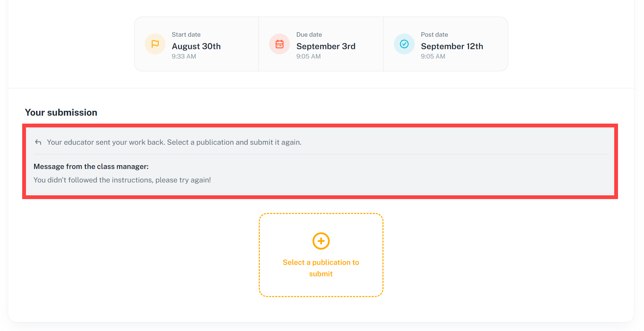Viewport: 644px width, 331px height.
Task: Click the September 12th post date
Action: tap(452, 46)
